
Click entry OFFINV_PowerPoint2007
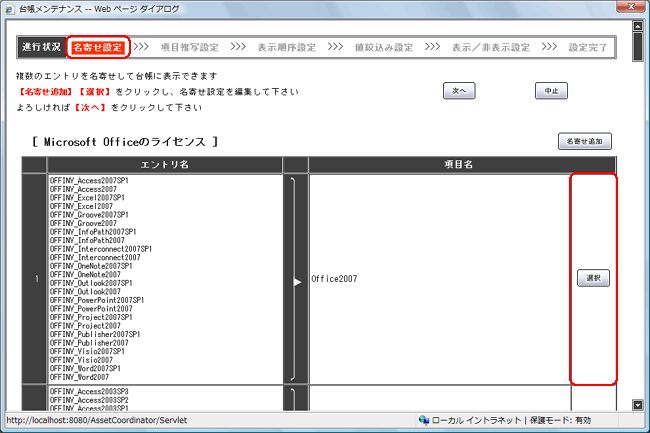coord(91,309)
